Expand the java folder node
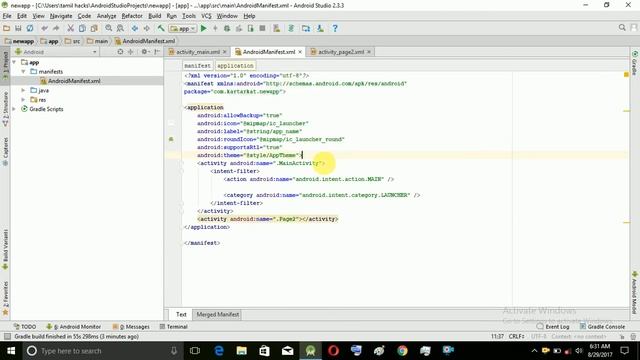Image resolution: width=640 pixels, height=360 pixels. click(24, 90)
